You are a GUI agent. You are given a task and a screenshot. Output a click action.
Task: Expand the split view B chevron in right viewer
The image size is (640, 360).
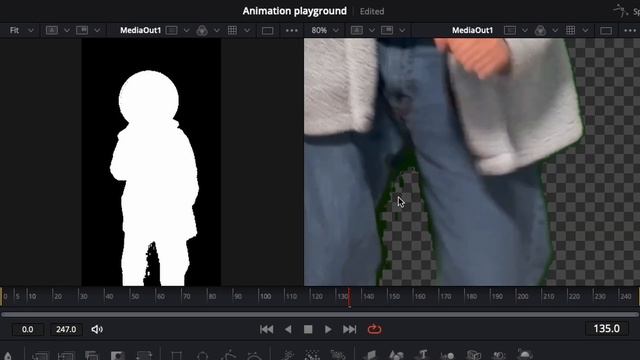point(402,30)
